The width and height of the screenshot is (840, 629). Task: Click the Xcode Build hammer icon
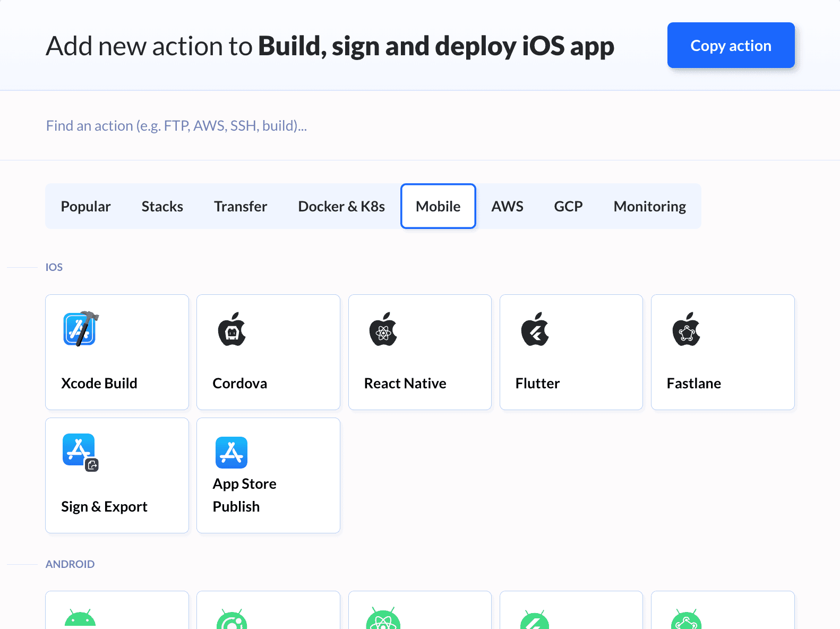pyautogui.click(x=81, y=329)
